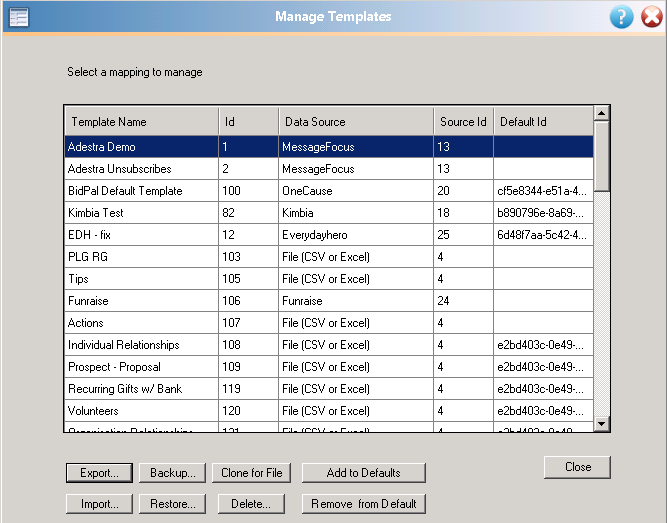Sort by Template Name column header
The width and height of the screenshot is (667, 523).
click(x=142, y=122)
